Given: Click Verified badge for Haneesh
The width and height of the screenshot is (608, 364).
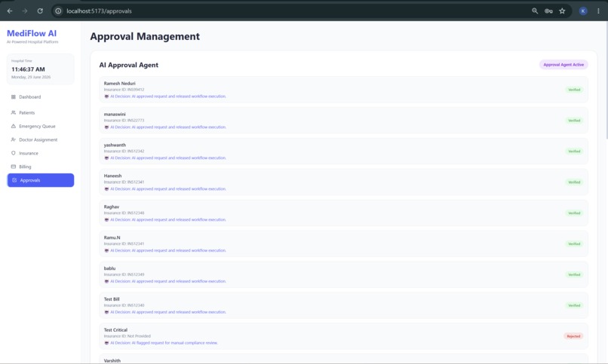Looking at the screenshot, I should point(574,182).
